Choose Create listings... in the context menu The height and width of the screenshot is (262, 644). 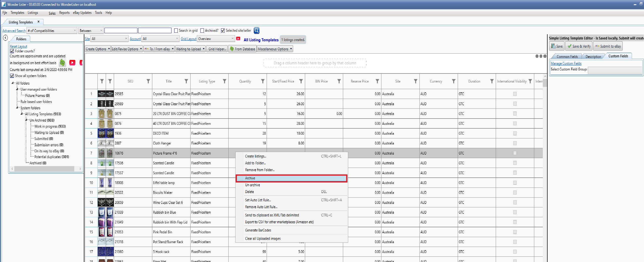tap(292, 156)
